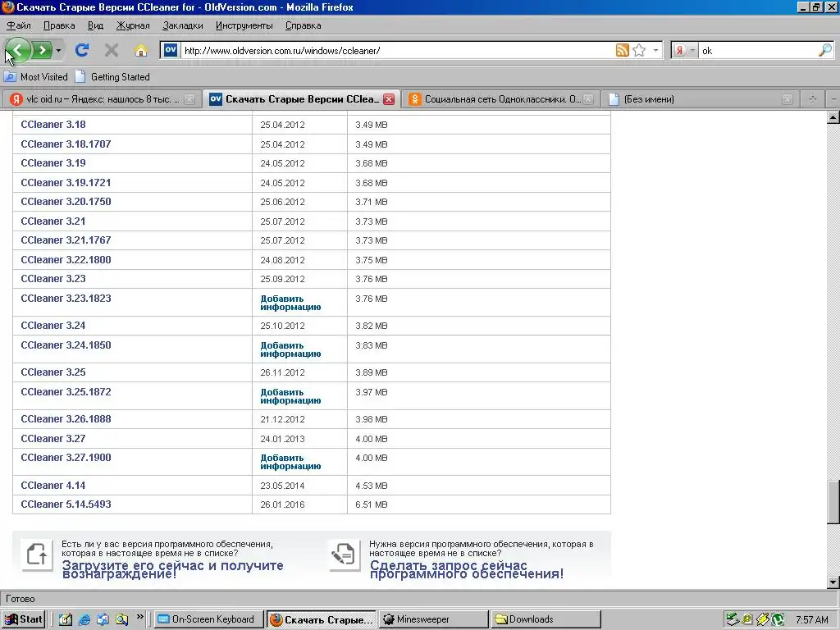Click the upload document icon beside the 'Загрузите его сейчас' text
Screen dimensions: 840x630
[37, 555]
